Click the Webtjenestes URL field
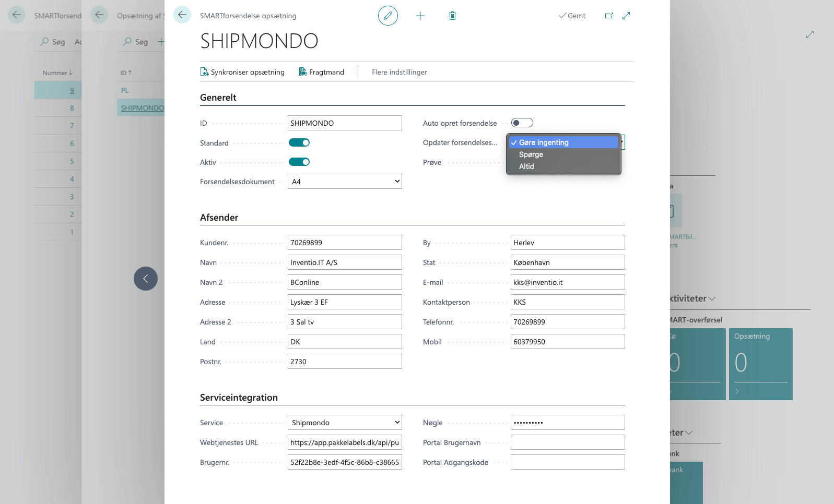The image size is (834, 504). coord(345,442)
